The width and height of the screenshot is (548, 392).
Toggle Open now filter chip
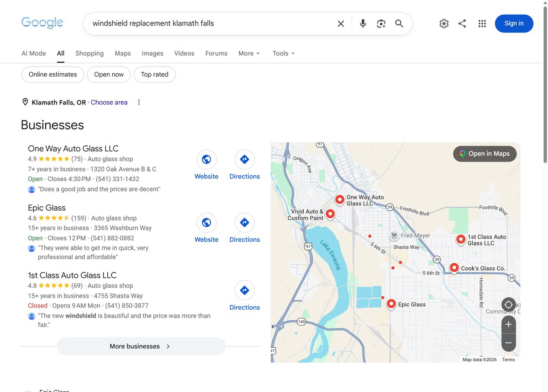point(109,74)
